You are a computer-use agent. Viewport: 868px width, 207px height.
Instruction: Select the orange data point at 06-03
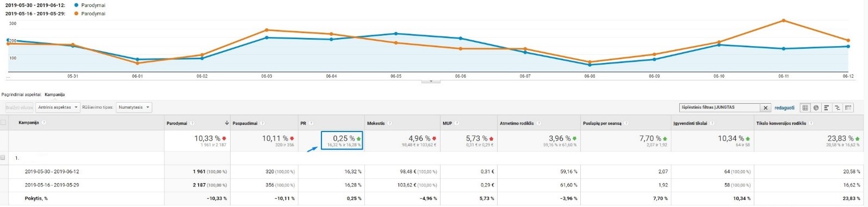click(266, 30)
